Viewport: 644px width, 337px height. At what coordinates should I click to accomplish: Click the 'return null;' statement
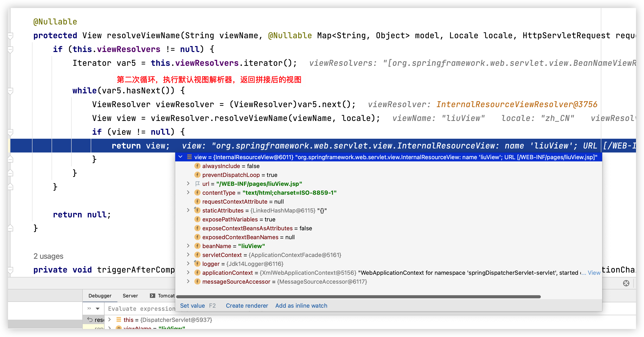[x=82, y=215]
